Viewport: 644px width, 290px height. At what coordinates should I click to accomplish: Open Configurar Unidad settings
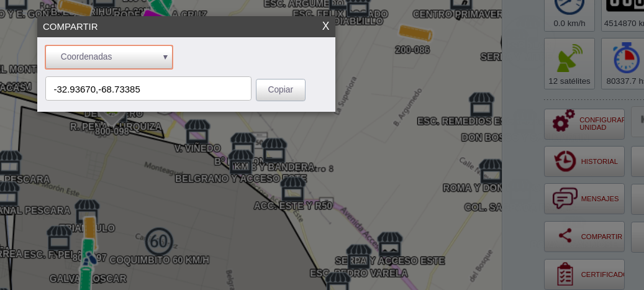point(584,124)
